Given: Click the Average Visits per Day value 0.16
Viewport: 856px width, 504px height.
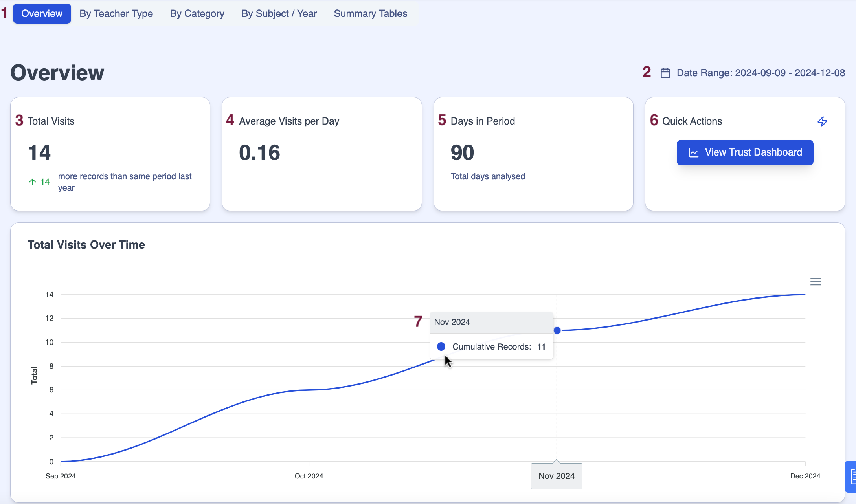Looking at the screenshot, I should pyautogui.click(x=259, y=152).
